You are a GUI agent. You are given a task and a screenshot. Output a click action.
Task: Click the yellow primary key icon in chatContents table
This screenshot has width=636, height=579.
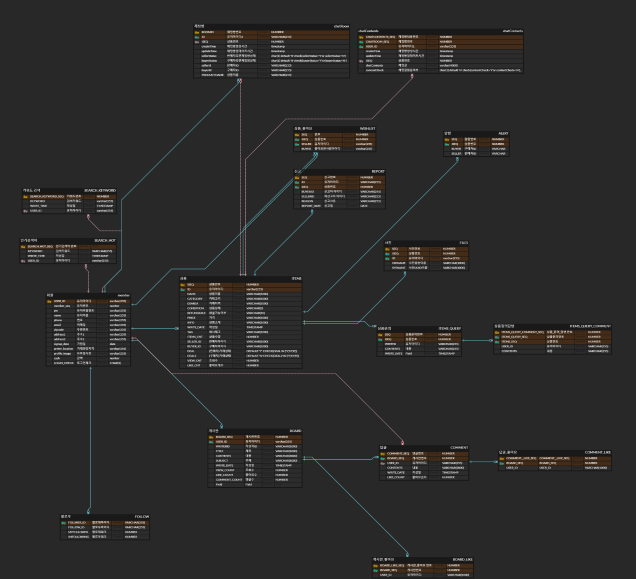(x=361, y=37)
